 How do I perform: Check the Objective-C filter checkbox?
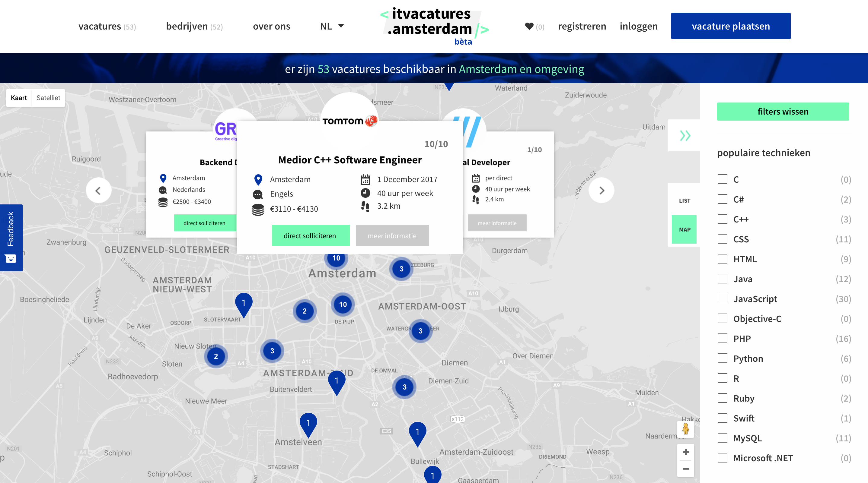pyautogui.click(x=722, y=318)
